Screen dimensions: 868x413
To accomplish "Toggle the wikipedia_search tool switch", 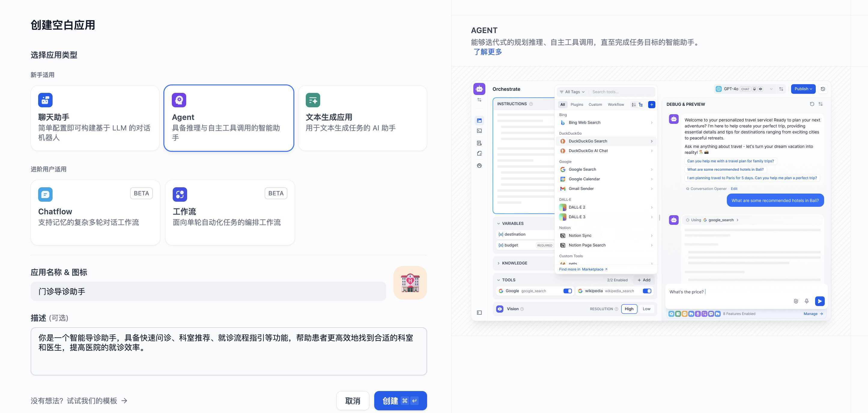I will pos(647,291).
